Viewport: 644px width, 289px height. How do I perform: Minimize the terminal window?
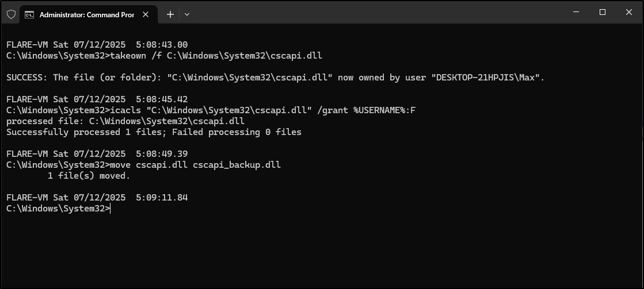click(x=576, y=12)
